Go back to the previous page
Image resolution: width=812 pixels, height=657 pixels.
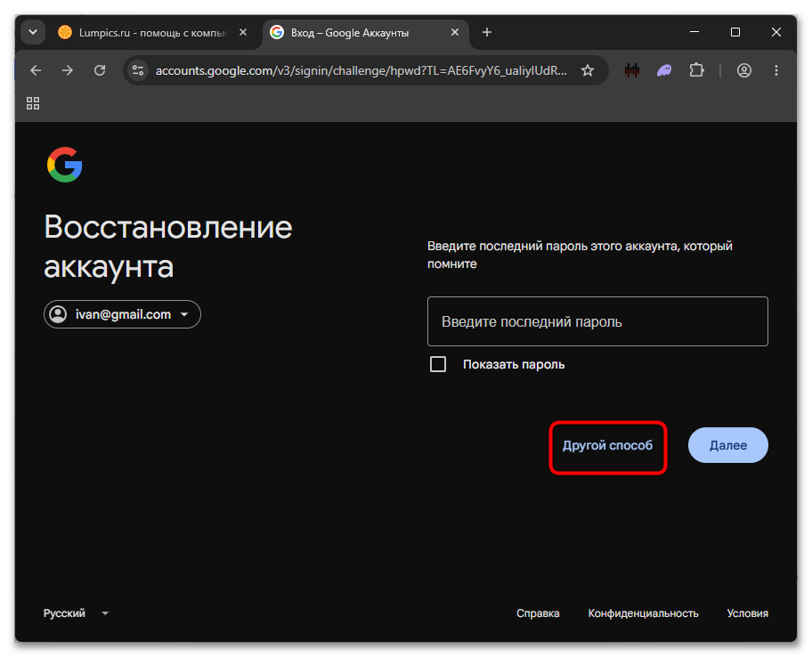[36, 70]
